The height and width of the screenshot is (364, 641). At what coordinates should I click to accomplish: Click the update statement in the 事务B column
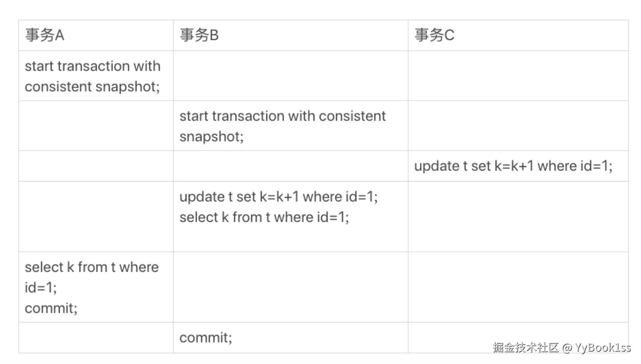pyautogui.click(x=279, y=197)
